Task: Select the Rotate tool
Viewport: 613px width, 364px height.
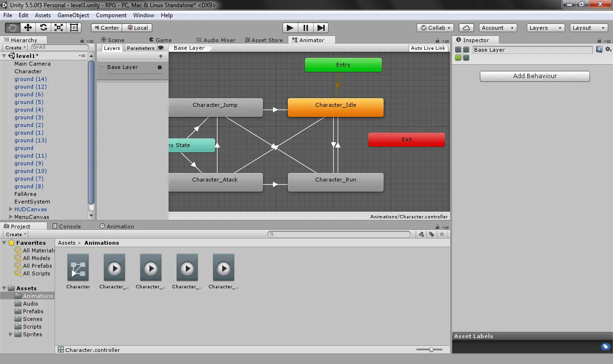Action: [x=43, y=28]
